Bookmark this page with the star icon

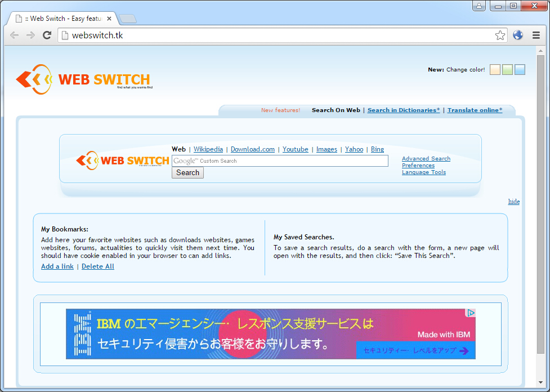500,35
